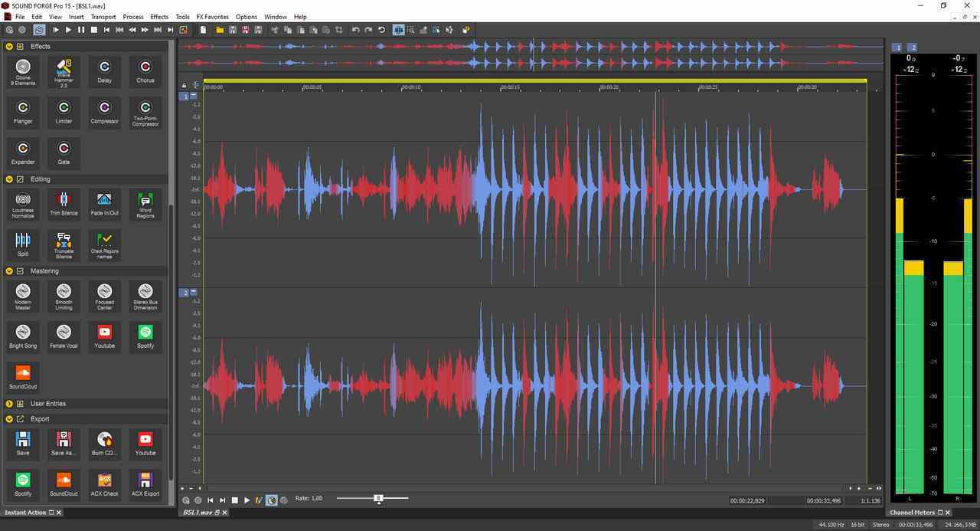Run Truncate Silence
This screenshot has height=531, width=980.
tap(64, 245)
